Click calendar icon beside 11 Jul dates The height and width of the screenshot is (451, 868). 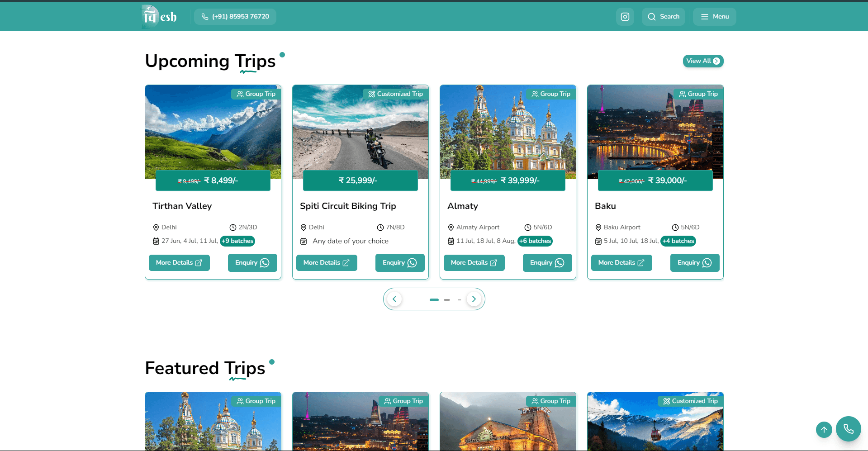click(x=451, y=241)
